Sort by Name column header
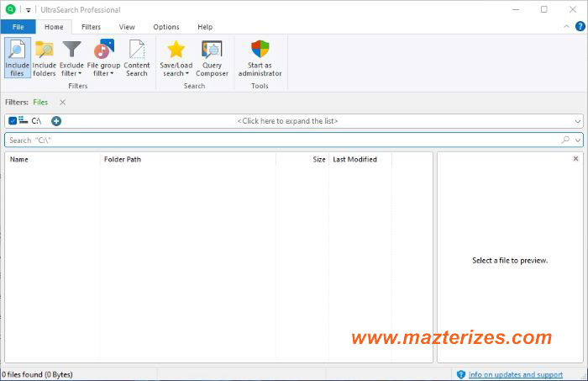This screenshot has width=588, height=381. click(52, 159)
